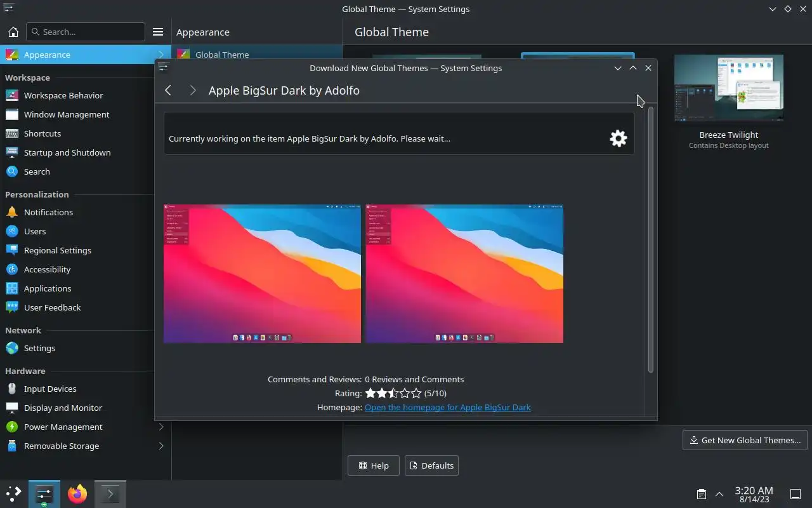Go back in the download dialog
Screen dimensions: 812x508
(x=168, y=90)
